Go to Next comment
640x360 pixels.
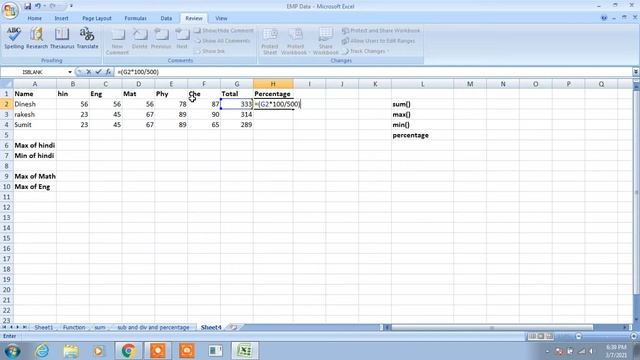[182, 39]
